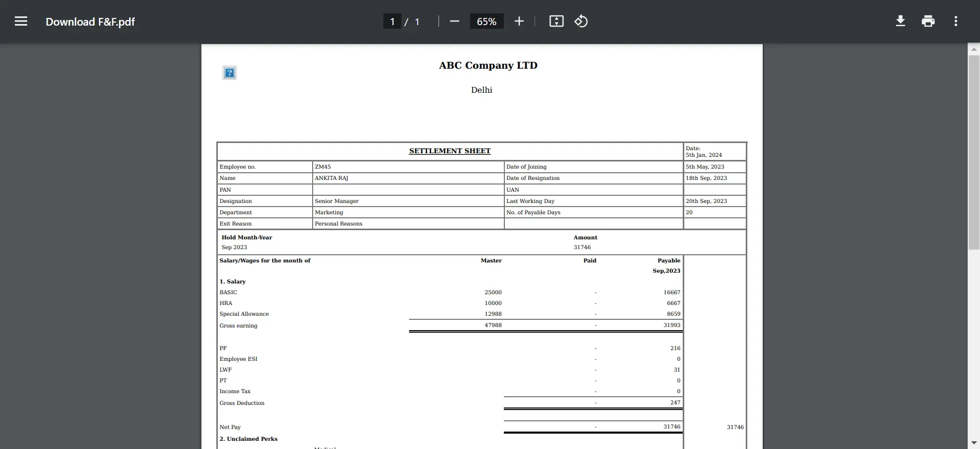Click the ABC Company LTD heading
This screenshot has height=449, width=980.
point(488,65)
